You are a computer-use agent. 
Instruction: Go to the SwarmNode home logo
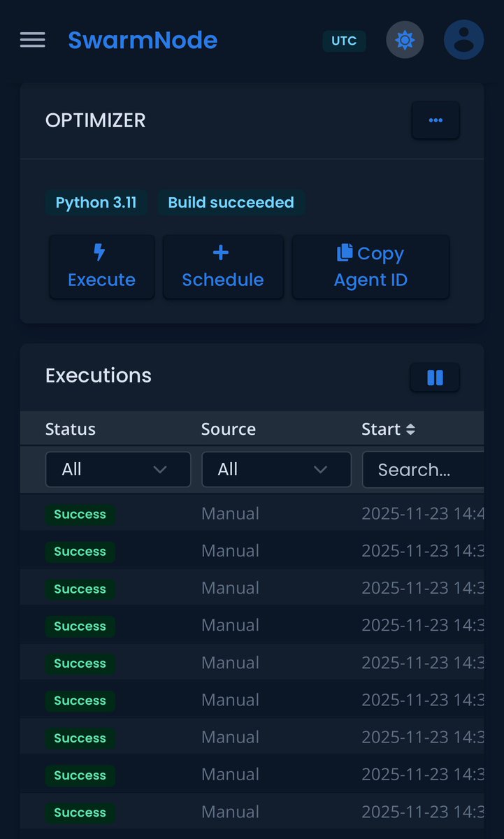[143, 40]
